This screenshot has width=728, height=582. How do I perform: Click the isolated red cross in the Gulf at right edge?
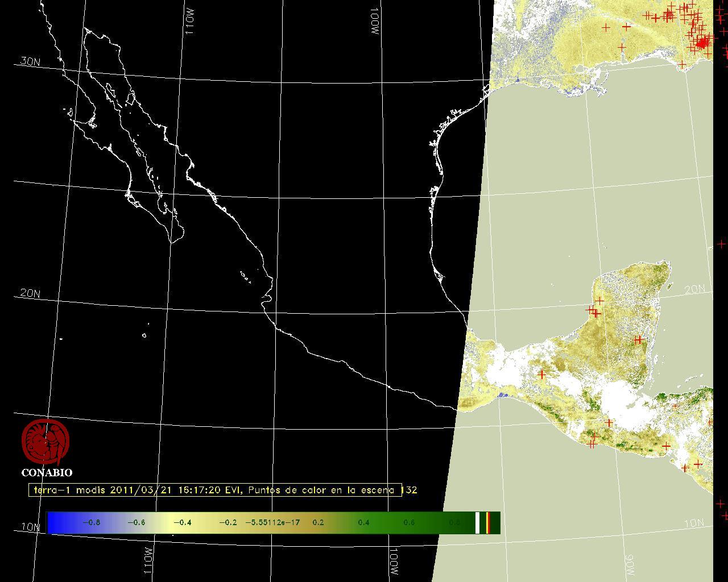tap(721, 244)
